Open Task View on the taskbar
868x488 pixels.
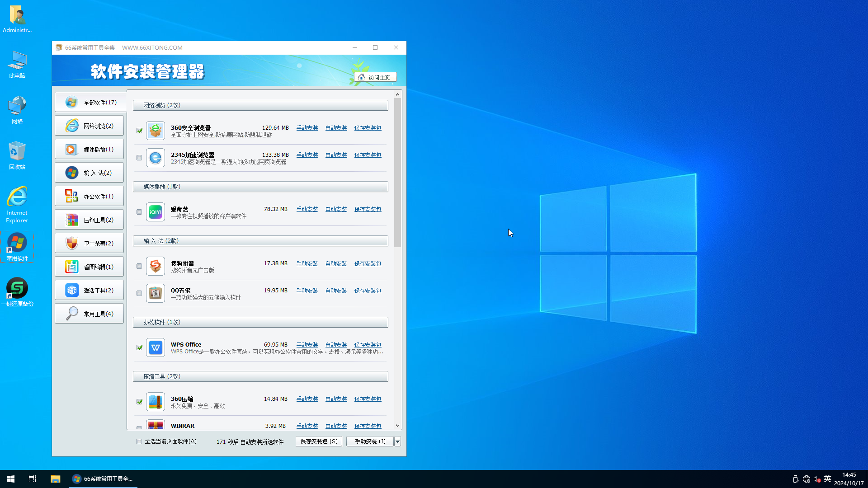point(33,479)
